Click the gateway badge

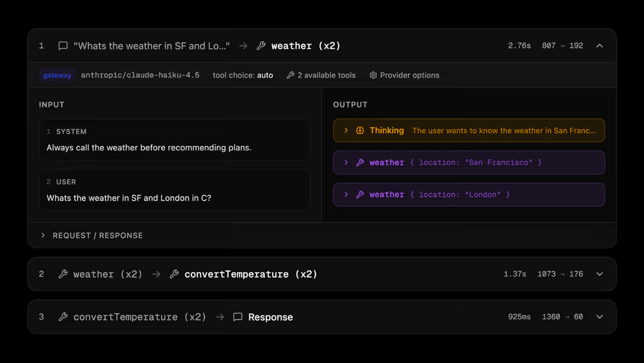pos(57,75)
